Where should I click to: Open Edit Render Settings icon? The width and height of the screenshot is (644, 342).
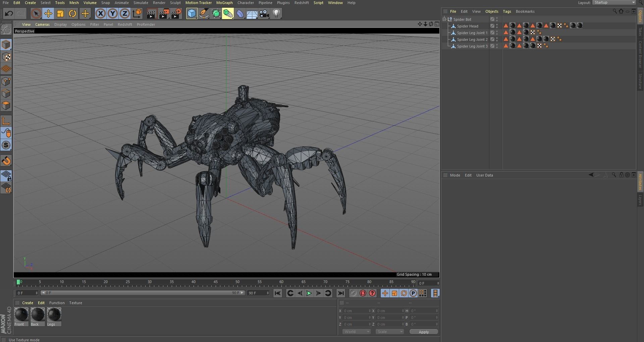tap(176, 14)
